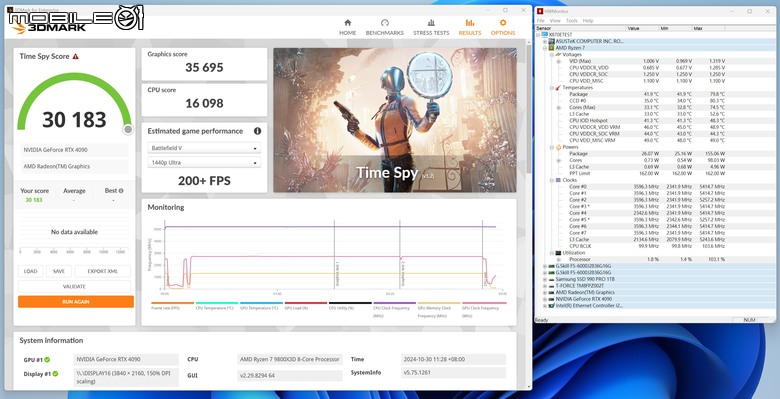Click the CPU score 16 098 value

[x=204, y=103]
